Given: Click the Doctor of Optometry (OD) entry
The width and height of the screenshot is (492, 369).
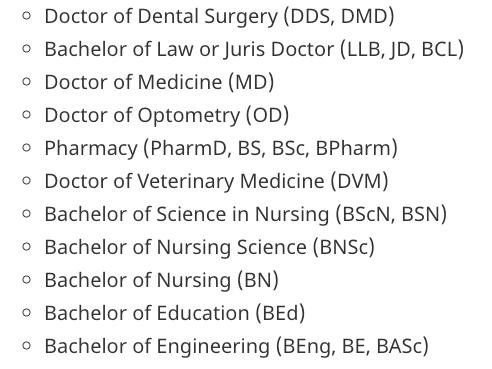Looking at the screenshot, I should (167, 115).
